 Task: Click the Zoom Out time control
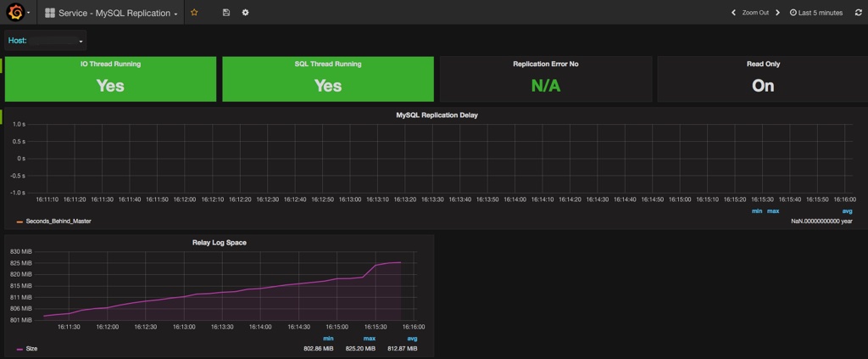(755, 12)
